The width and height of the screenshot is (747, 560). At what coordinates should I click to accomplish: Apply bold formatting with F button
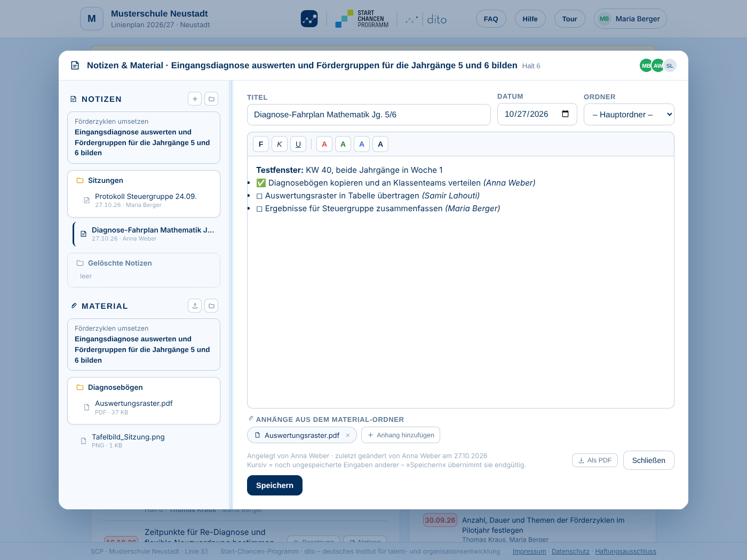pyautogui.click(x=261, y=144)
